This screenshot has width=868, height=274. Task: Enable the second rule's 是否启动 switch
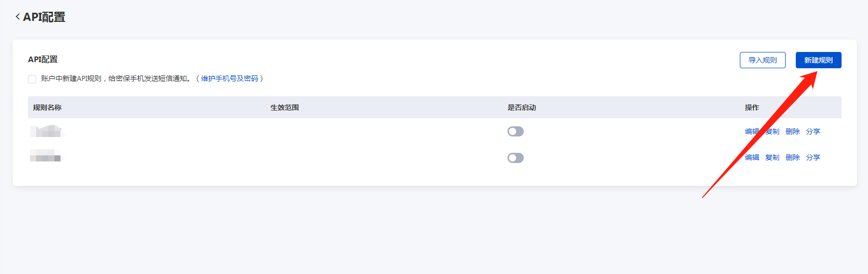(515, 158)
